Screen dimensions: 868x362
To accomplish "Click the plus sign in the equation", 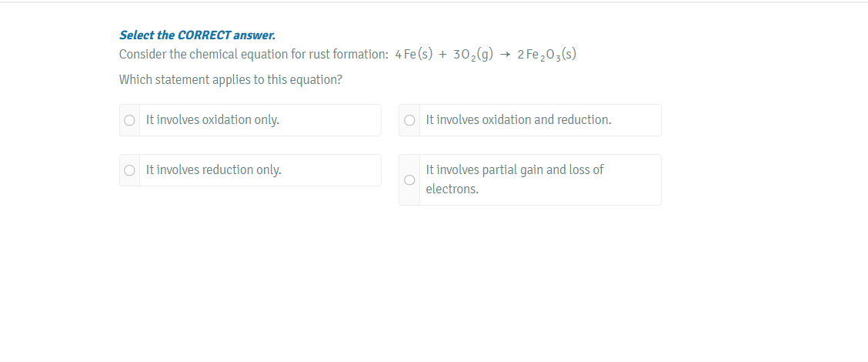I will coord(442,55).
